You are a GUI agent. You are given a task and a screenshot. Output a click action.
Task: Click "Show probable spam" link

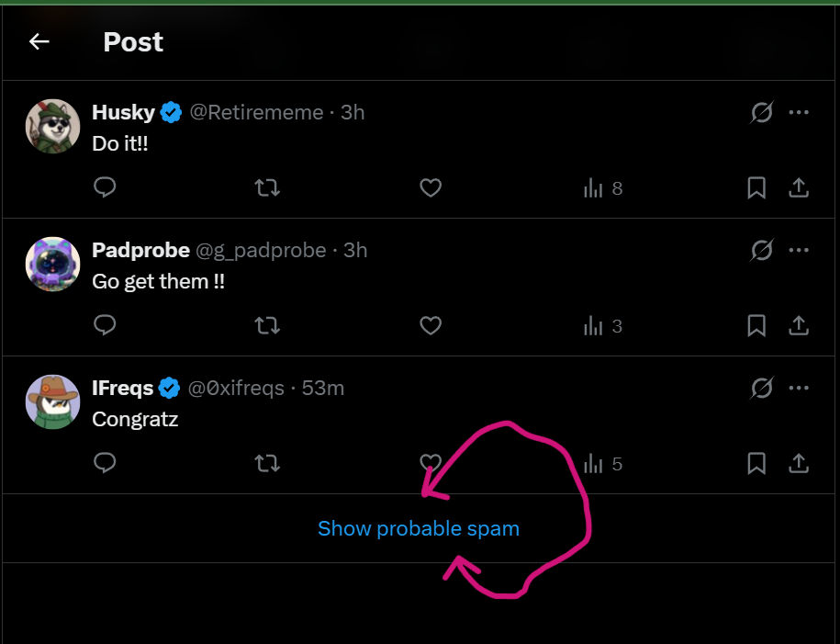[x=419, y=529]
